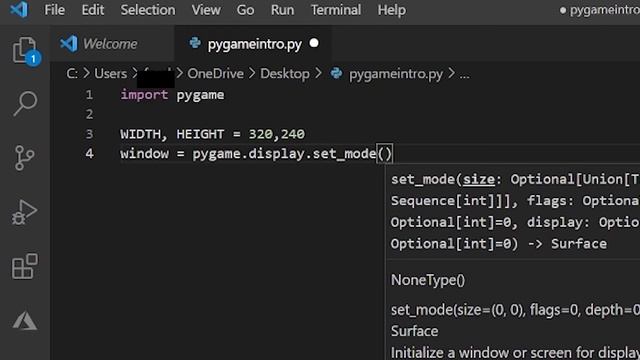
Task: Click line number 3 in gutter
Action: click(89, 134)
